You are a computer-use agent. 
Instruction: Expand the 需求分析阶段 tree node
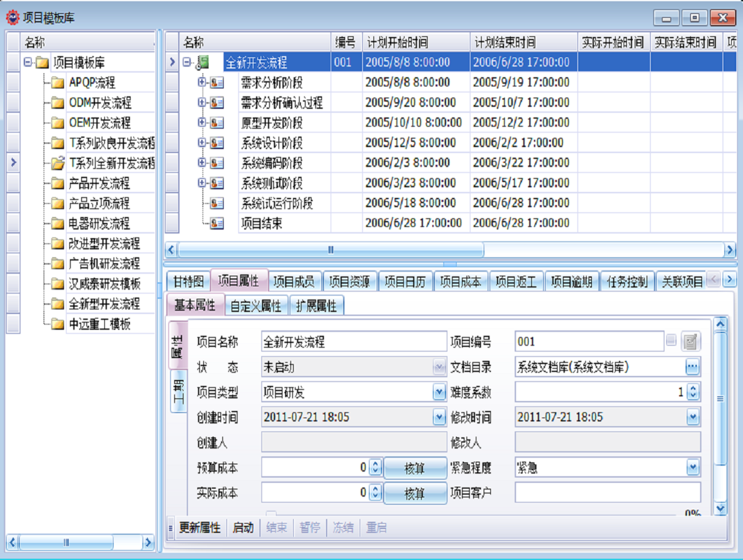pyautogui.click(x=203, y=82)
